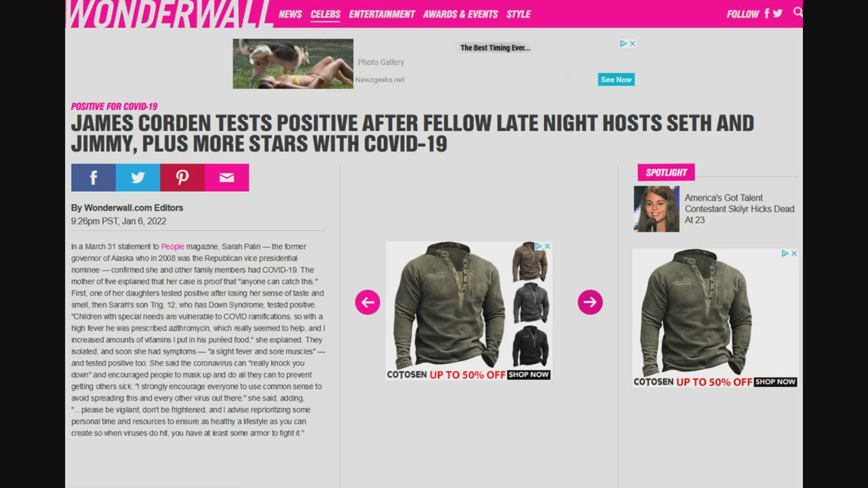Open the search magnifier in header
Viewport: 868px width, 488px height.
797,12
